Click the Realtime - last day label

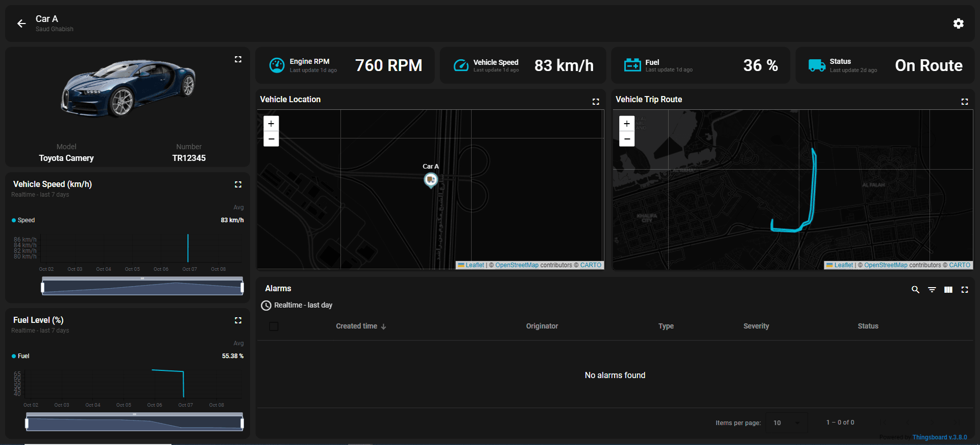(303, 305)
